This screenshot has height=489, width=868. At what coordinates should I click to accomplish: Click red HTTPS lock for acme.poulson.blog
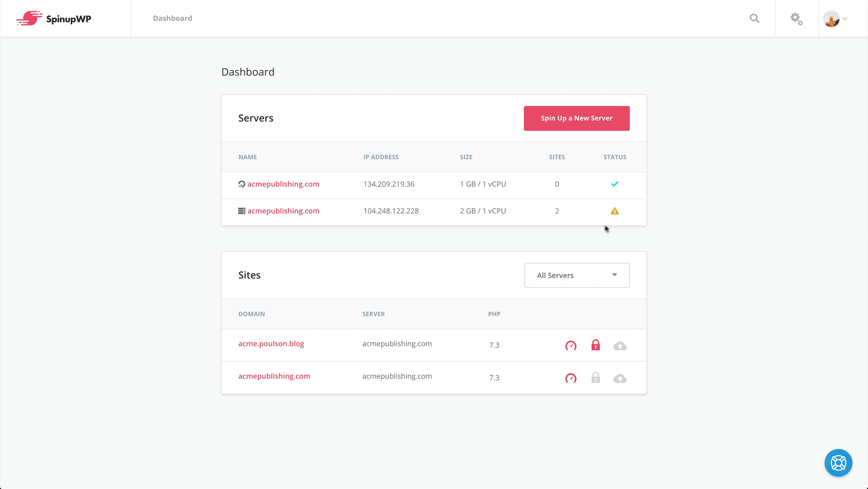596,345
